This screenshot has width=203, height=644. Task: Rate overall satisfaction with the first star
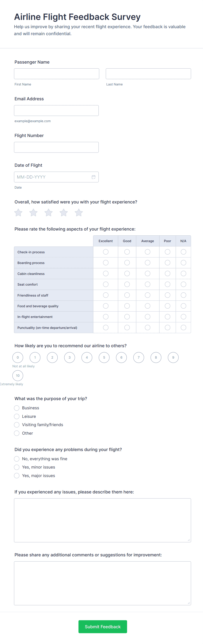point(18,213)
